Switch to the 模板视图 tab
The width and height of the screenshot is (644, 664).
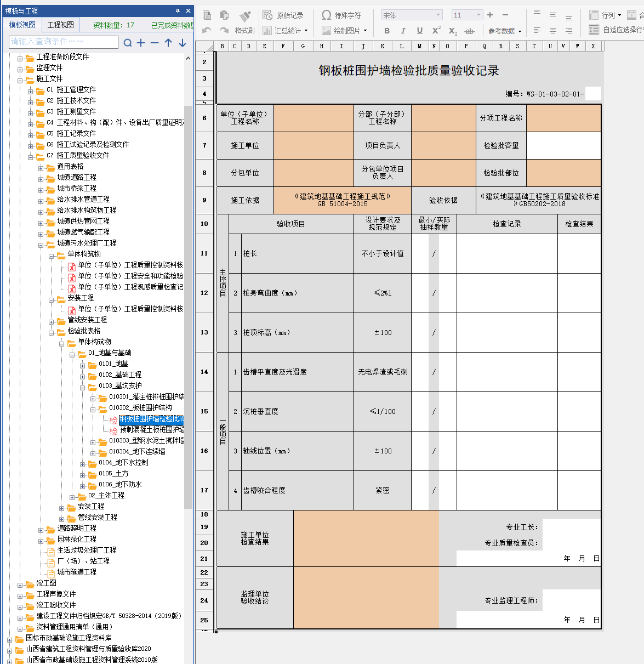coord(22,25)
